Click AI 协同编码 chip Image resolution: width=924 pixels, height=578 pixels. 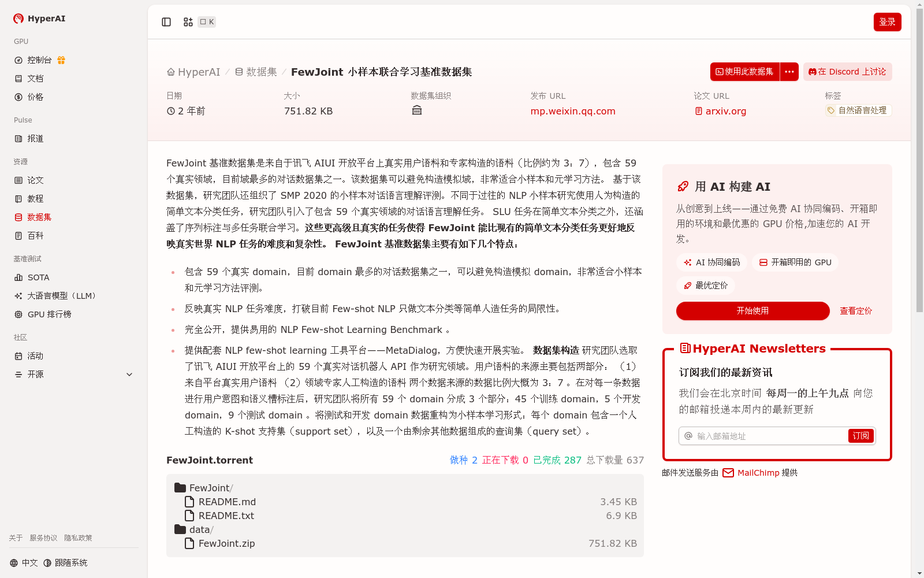click(711, 262)
